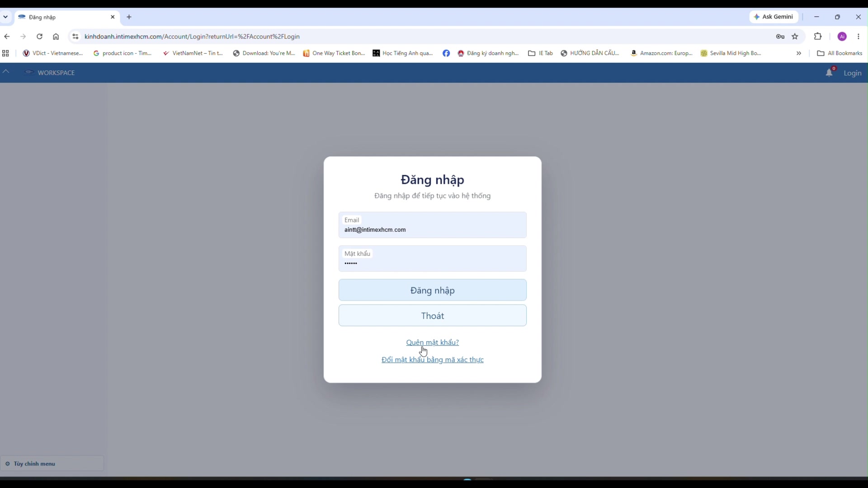View site information icon in address bar
This screenshot has width=868, height=488.
click(75, 37)
